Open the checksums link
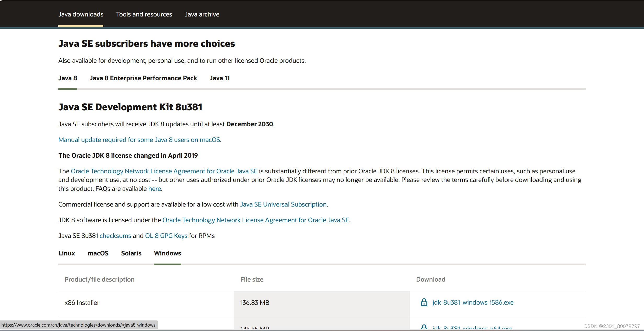The width and height of the screenshot is (644, 331). click(x=115, y=236)
